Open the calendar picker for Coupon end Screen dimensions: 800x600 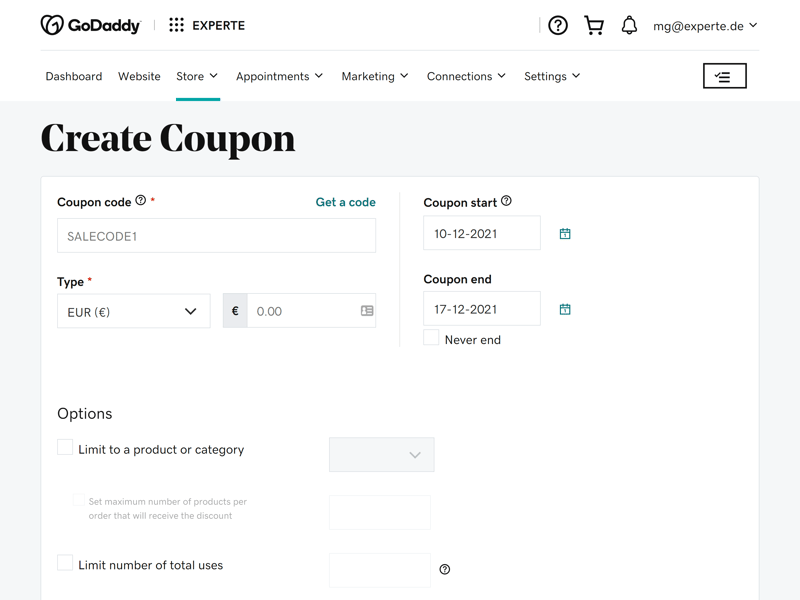click(565, 309)
